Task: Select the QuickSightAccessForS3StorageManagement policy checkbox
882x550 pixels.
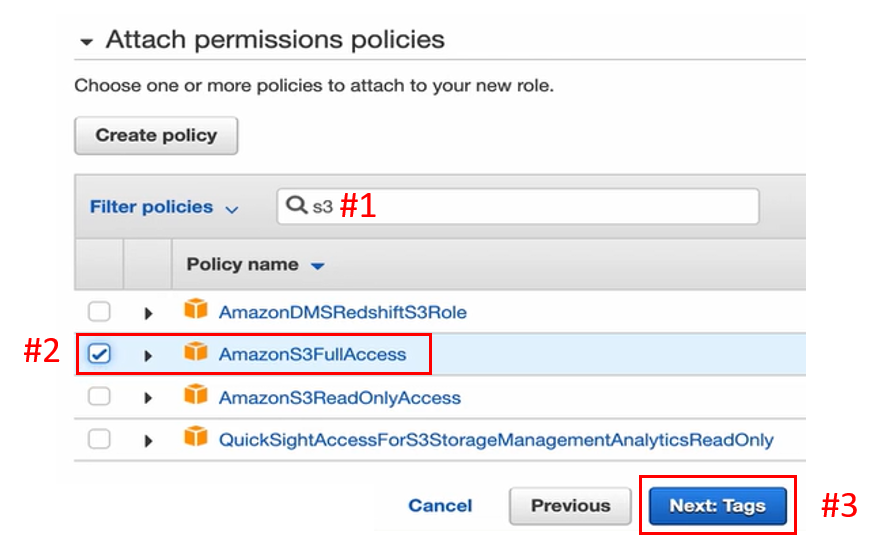Action: (x=99, y=440)
